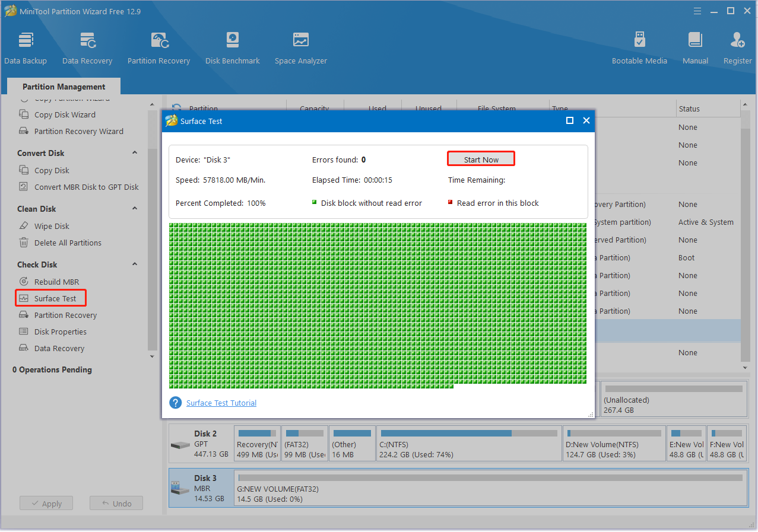
Task: Switch to the Partition Management tab
Action: pos(64,87)
